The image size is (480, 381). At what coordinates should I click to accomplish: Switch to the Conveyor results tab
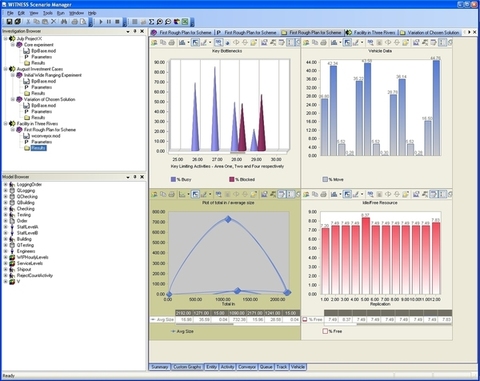(247, 367)
